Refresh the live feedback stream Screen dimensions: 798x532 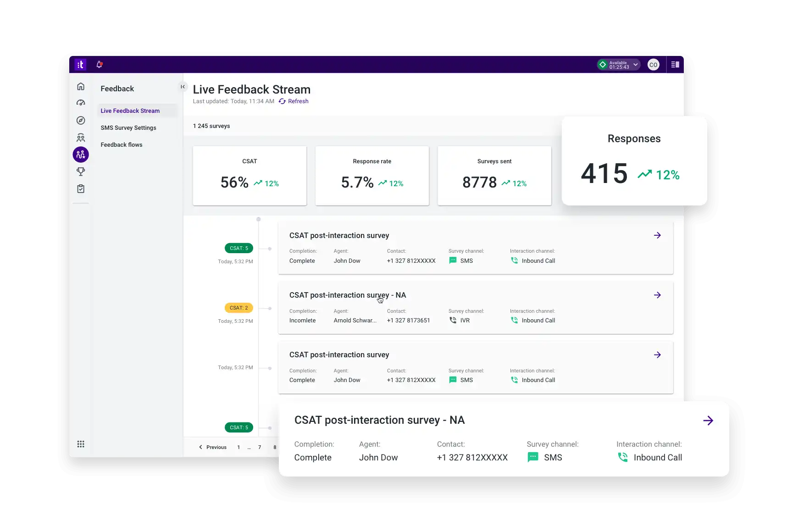(x=294, y=101)
